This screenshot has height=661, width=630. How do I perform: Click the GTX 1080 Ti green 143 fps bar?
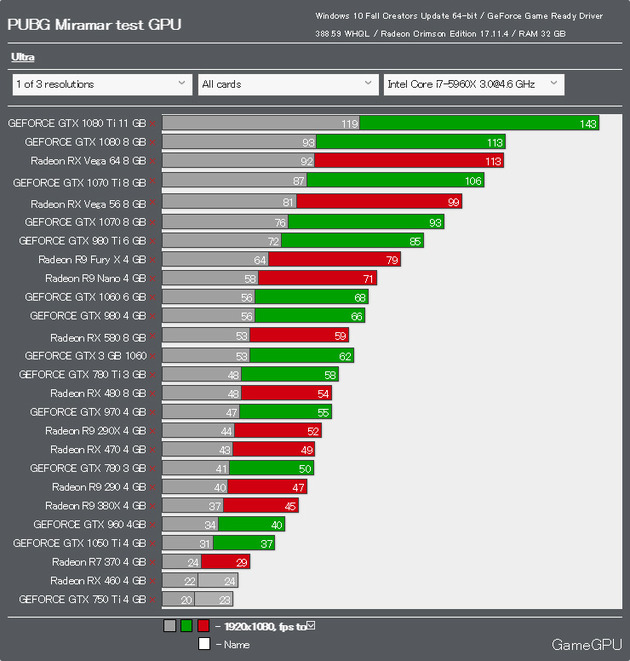click(x=479, y=123)
